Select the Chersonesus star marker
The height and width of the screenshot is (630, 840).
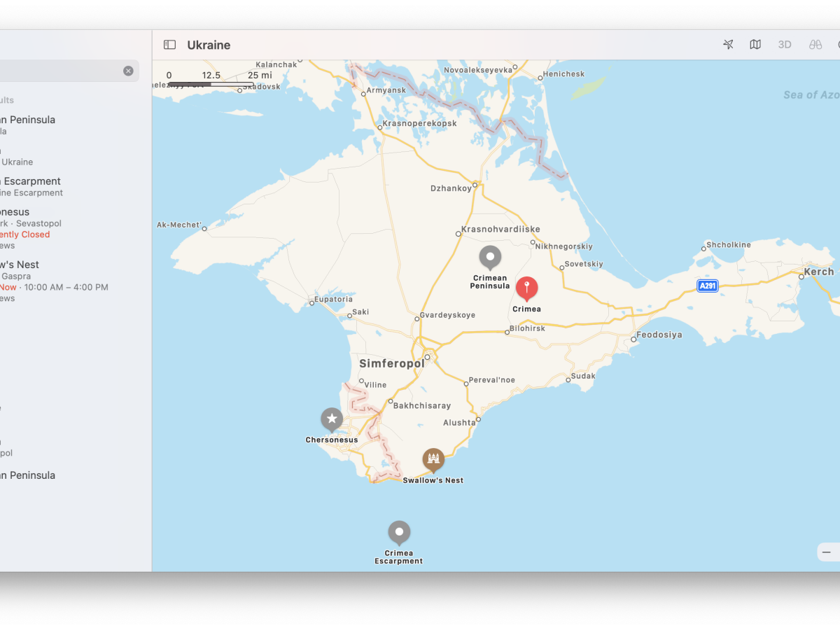(332, 419)
